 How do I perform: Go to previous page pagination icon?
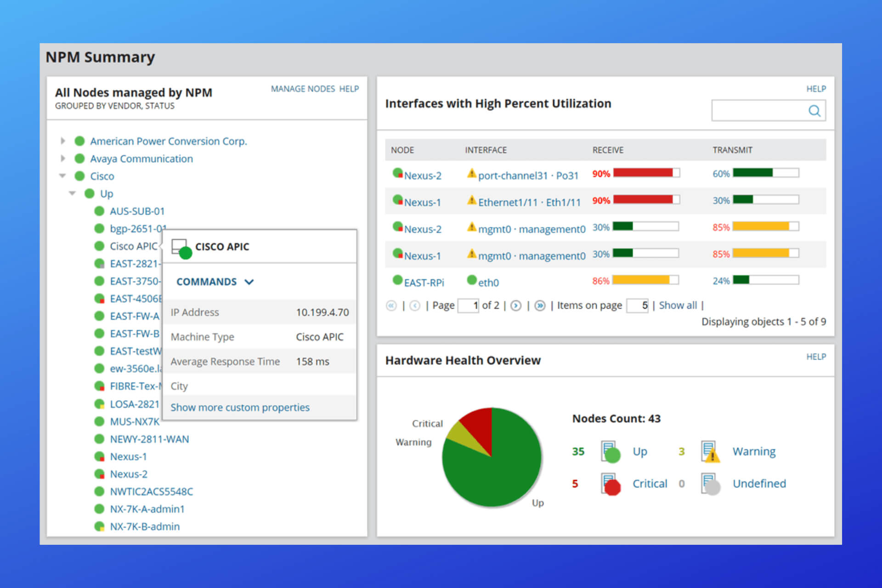point(415,305)
